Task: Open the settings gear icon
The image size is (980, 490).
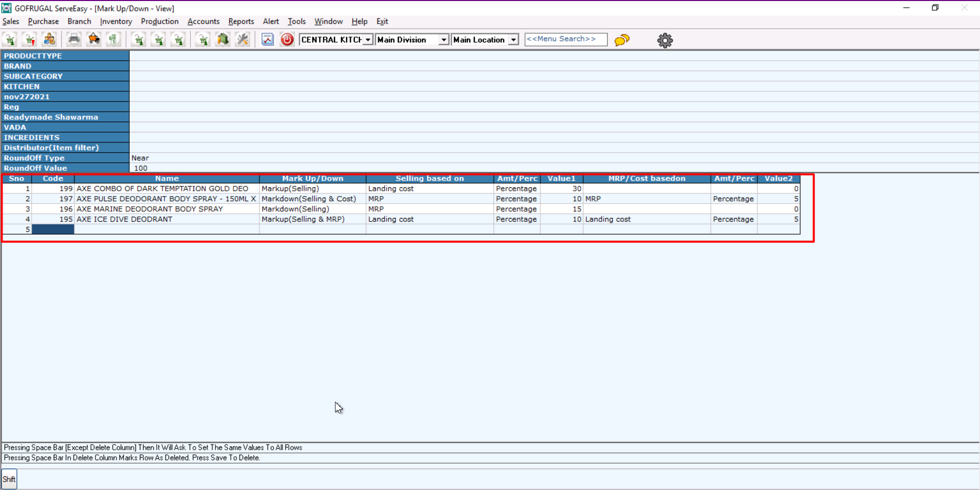Action: (665, 40)
